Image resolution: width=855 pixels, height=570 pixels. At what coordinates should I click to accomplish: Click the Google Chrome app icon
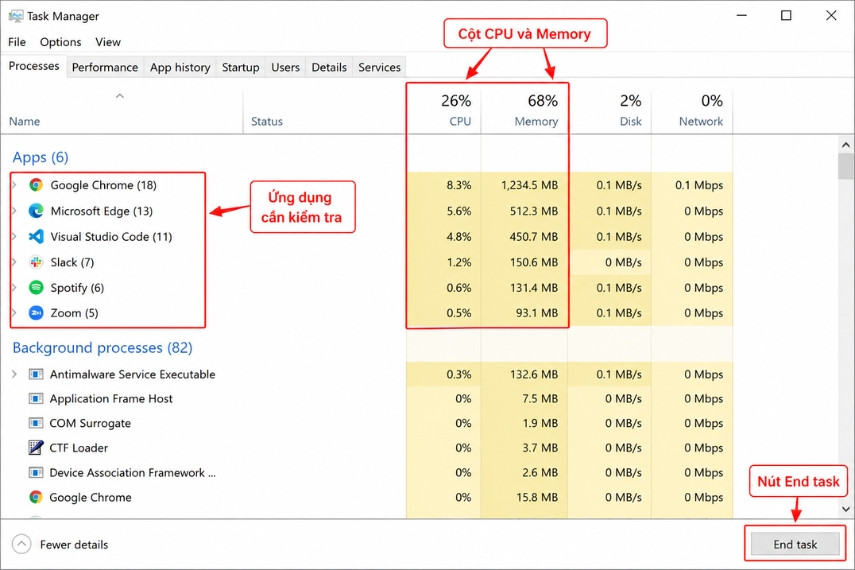pyautogui.click(x=36, y=185)
